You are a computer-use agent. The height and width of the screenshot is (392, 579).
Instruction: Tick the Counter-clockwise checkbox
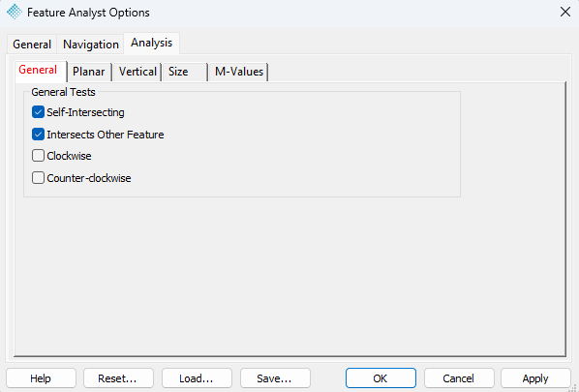tap(38, 178)
